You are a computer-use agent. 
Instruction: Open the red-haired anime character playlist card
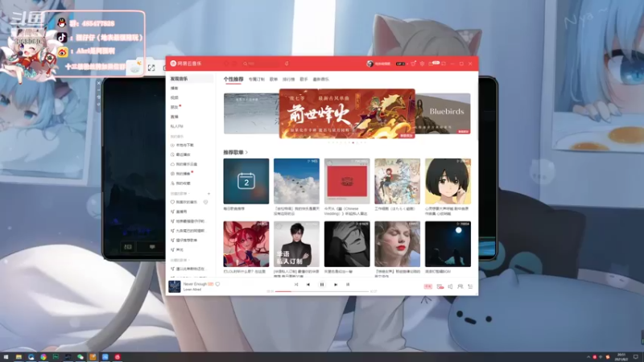[x=246, y=245]
